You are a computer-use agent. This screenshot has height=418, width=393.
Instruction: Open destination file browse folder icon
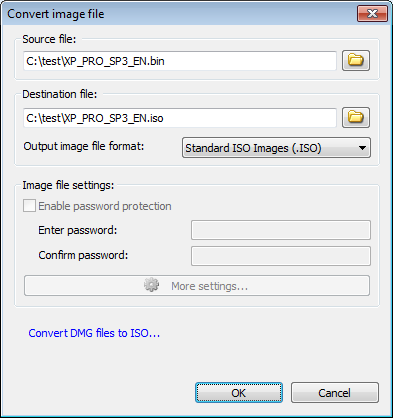click(x=356, y=117)
